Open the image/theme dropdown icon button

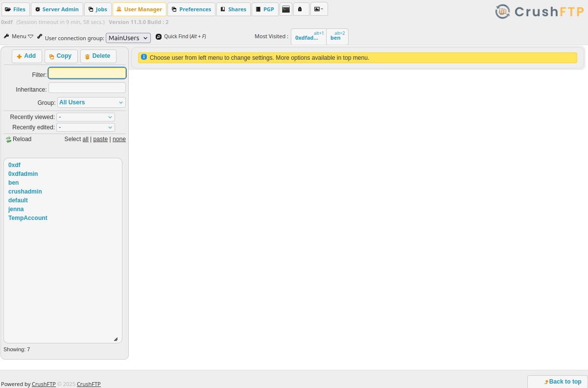pos(319,9)
